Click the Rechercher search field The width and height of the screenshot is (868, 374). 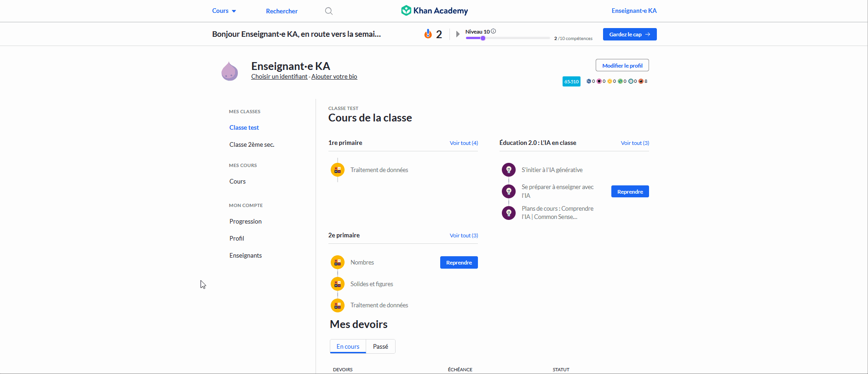click(282, 11)
